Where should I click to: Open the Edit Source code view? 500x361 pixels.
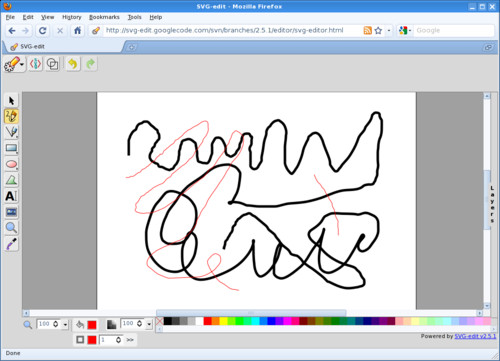[36, 64]
